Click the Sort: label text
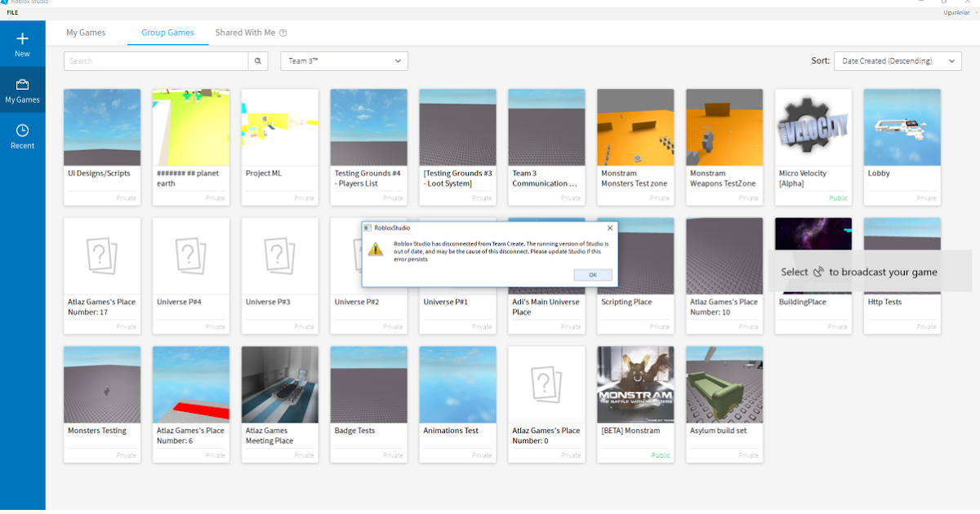 click(x=820, y=61)
